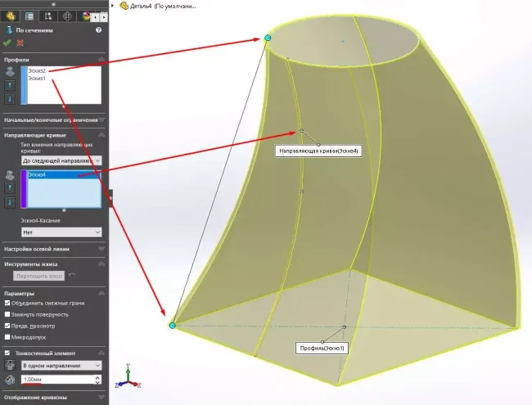This screenshot has height=405, width=532.
Task: Open the DisplayManager color ball tab
Action: point(86,16)
